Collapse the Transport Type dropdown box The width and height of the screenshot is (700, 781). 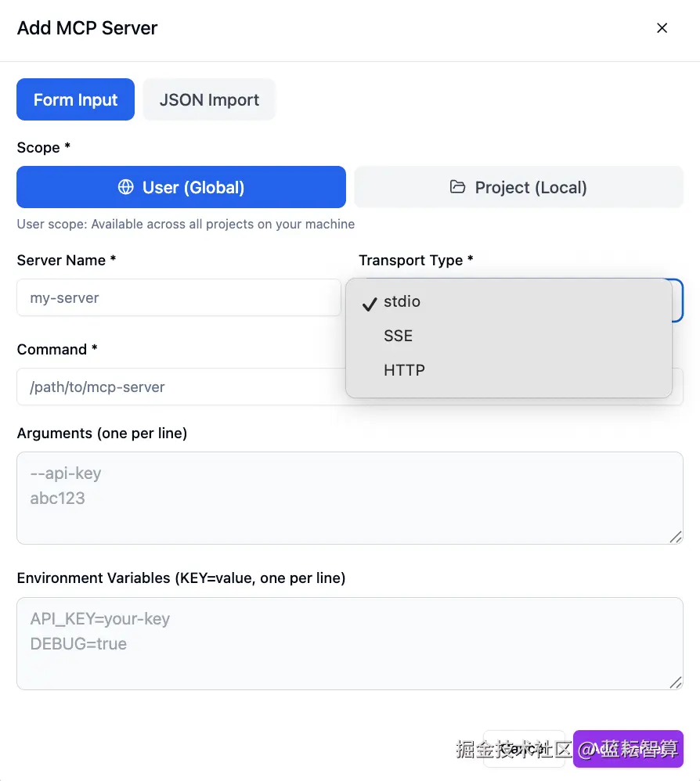(x=678, y=300)
